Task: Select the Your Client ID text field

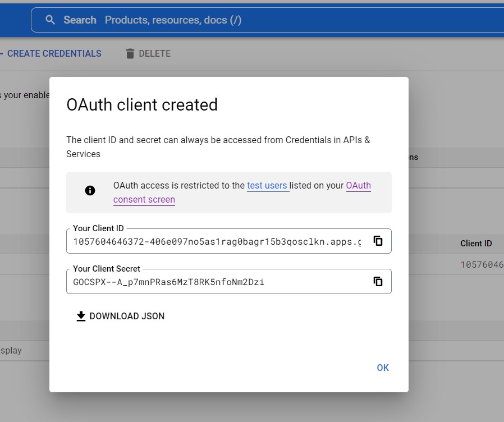Action: pyautogui.click(x=213, y=241)
